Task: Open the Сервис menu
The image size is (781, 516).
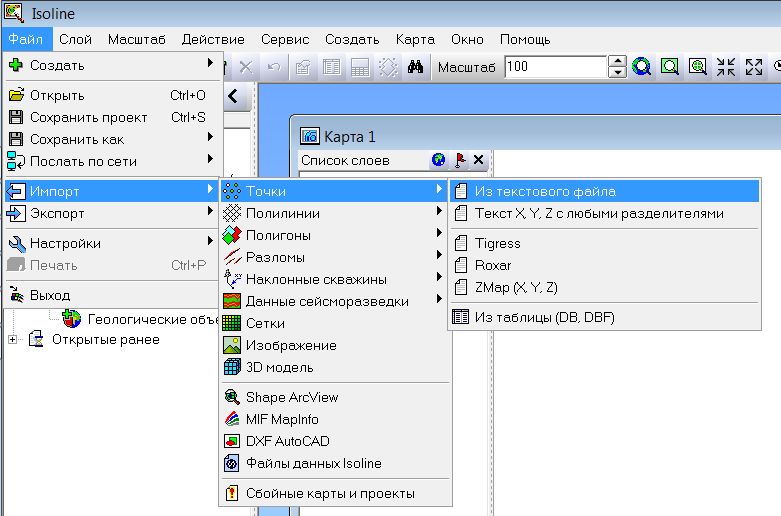Action: click(x=285, y=39)
